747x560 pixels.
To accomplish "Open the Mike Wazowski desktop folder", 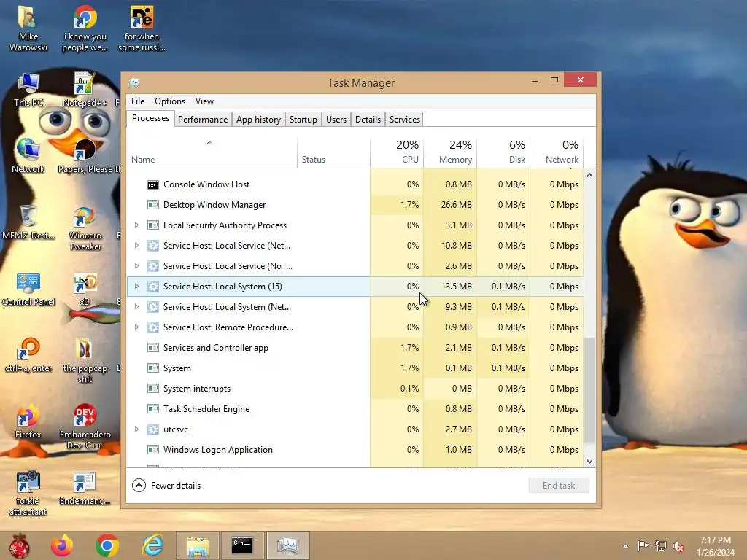I will tap(28, 28).
